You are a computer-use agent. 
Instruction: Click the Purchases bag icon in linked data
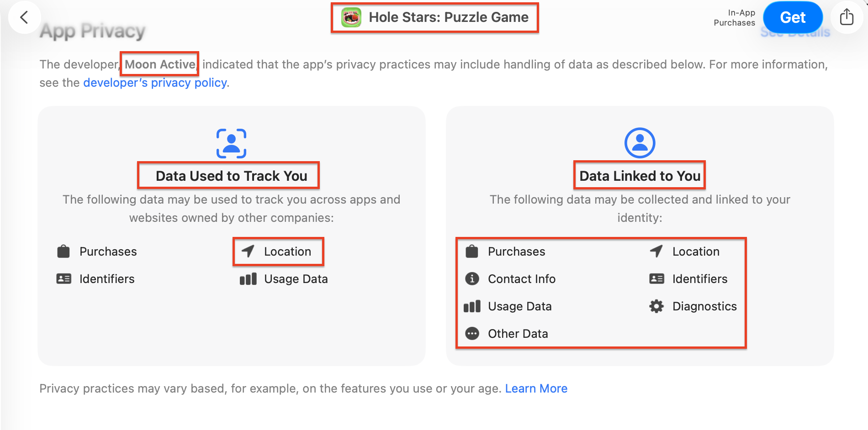[x=472, y=252]
